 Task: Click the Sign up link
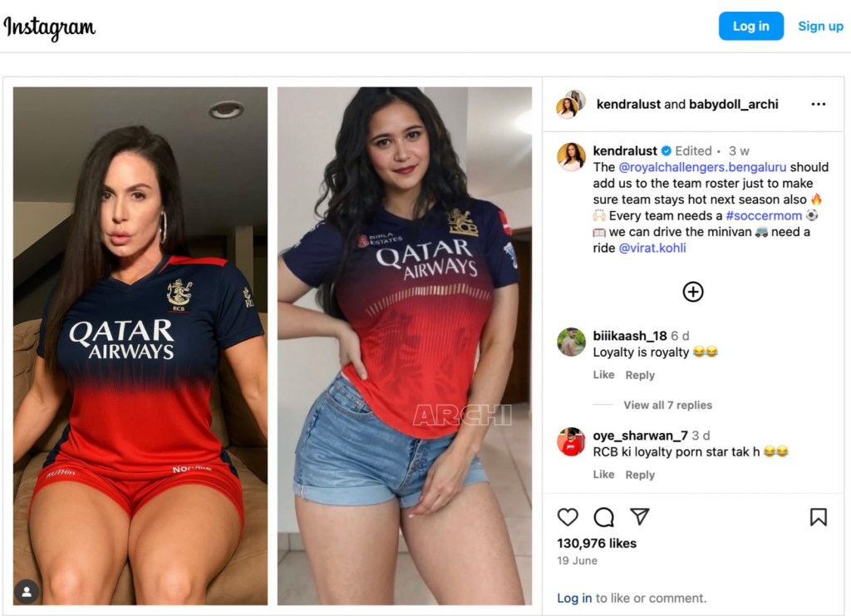(820, 26)
